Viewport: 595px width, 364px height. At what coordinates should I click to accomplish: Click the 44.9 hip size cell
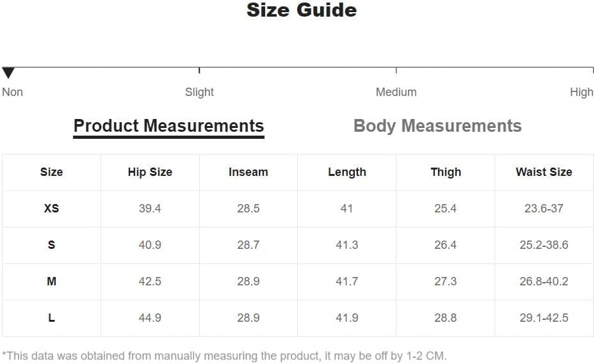[150, 318]
